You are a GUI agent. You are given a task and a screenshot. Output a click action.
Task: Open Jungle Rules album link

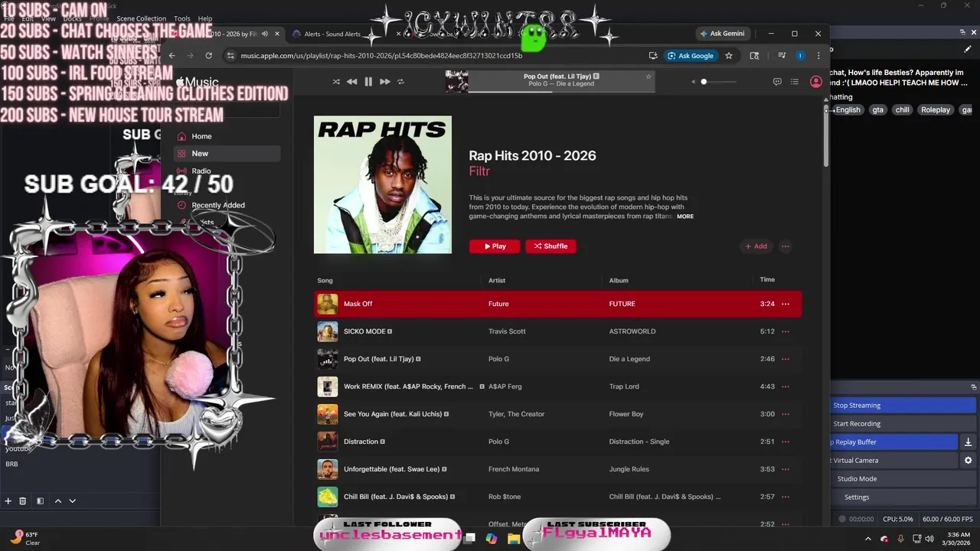pos(629,469)
